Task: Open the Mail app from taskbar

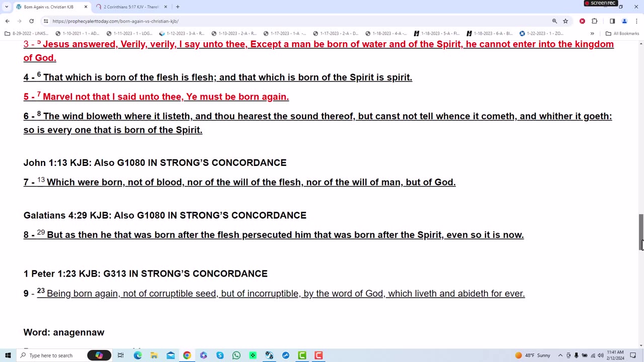Action: coord(171,355)
